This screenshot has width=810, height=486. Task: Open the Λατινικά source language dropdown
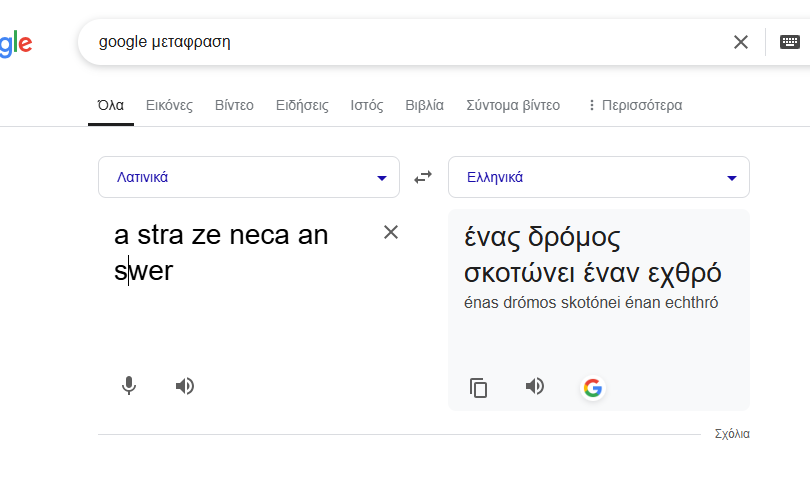coord(249,177)
